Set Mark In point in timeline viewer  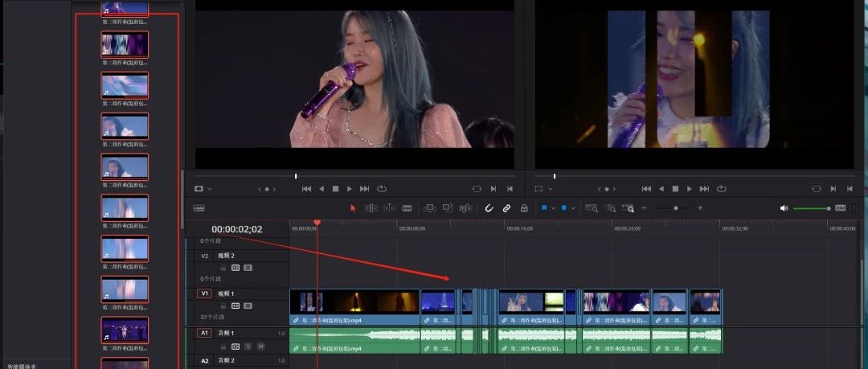833,189
